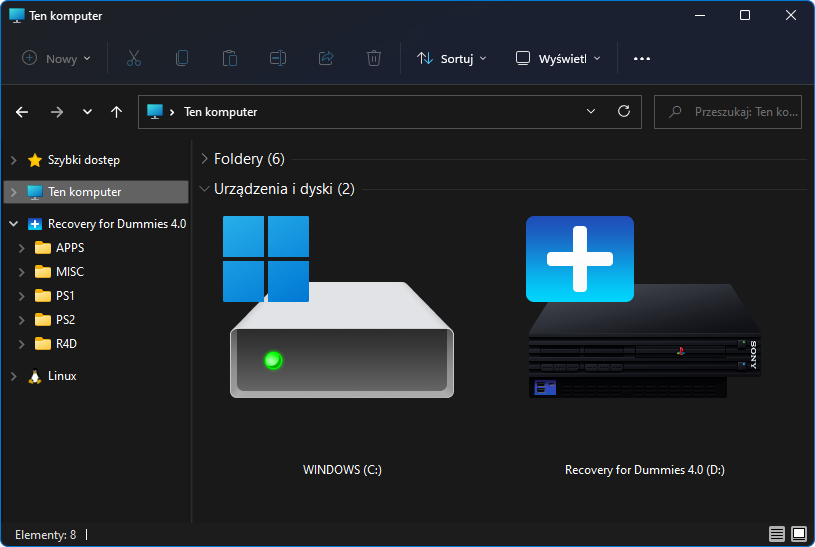Viewport: 815px width, 547px height.
Task: Open the Wyświetl view dropdown
Action: point(558,59)
